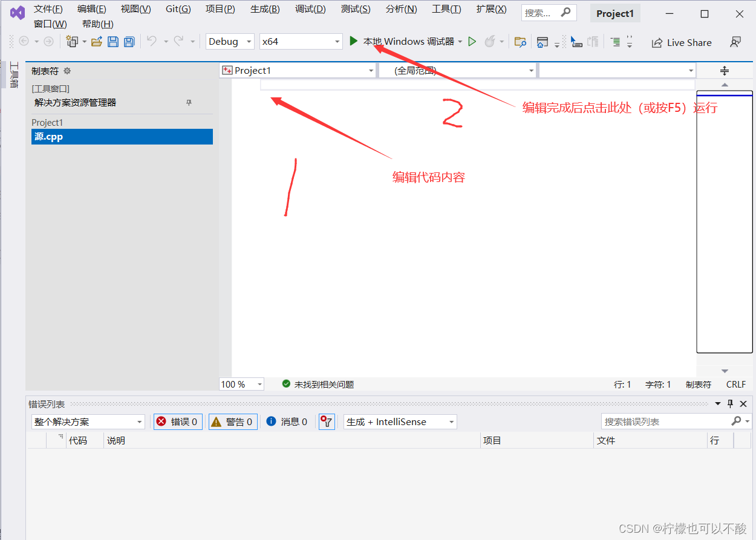Open the Debug configuration dropdown
The width and height of the screenshot is (756, 540).
(x=230, y=41)
